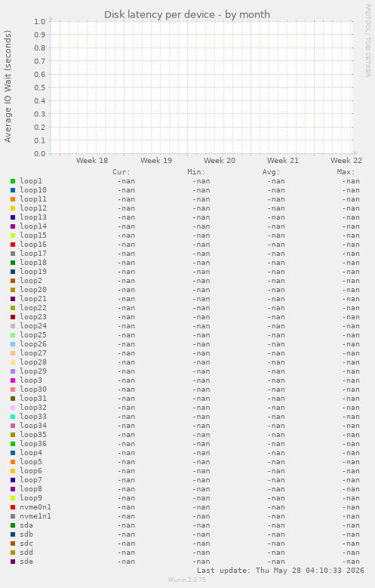
Task: Click the 'loop35' legend label
Action: [x=33, y=435]
